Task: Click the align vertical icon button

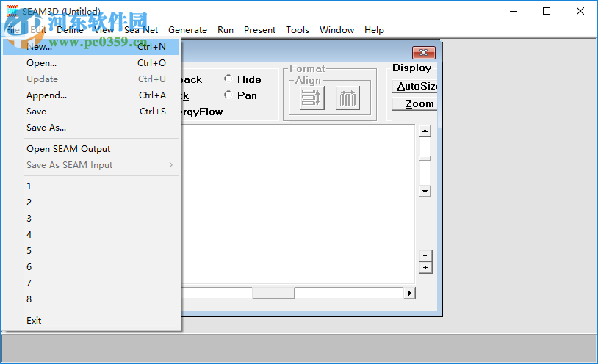Action: click(312, 98)
